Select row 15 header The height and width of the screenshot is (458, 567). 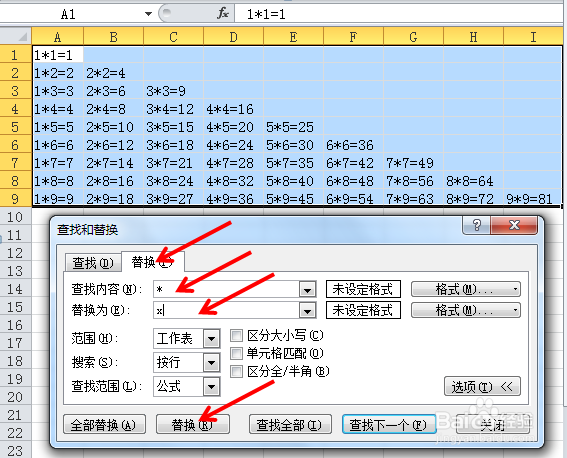point(16,307)
